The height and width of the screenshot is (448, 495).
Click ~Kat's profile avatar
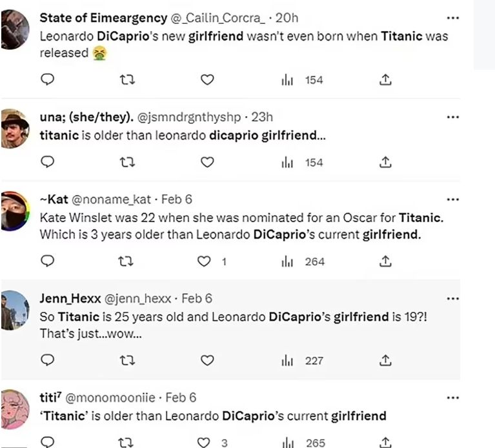[15, 210]
